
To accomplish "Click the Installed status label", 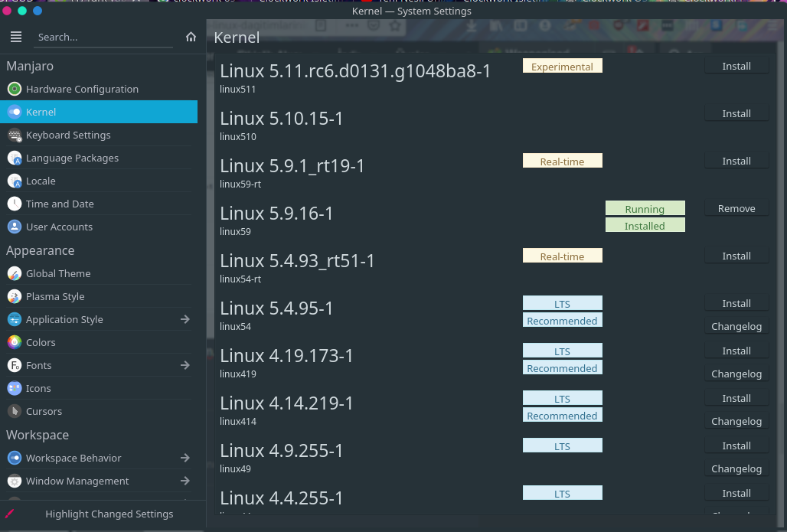I will 645,225.
